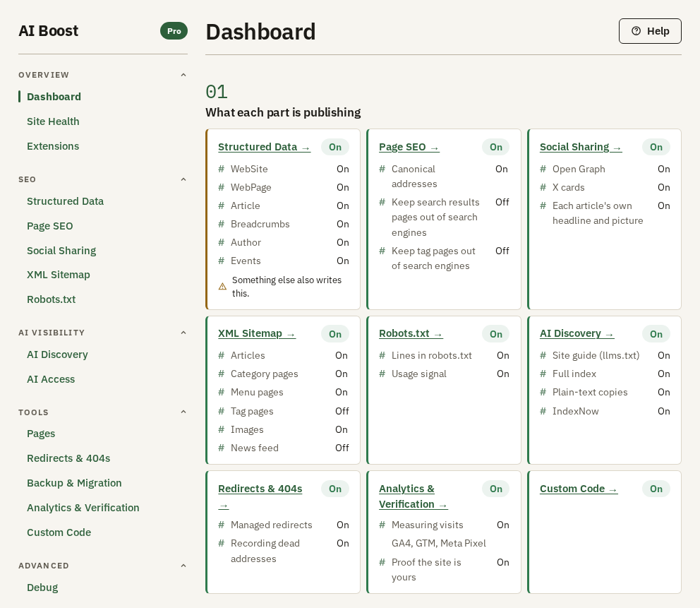This screenshot has height=608, width=700.
Task: Follow the Robots.txt card link
Action: pyautogui.click(x=411, y=334)
